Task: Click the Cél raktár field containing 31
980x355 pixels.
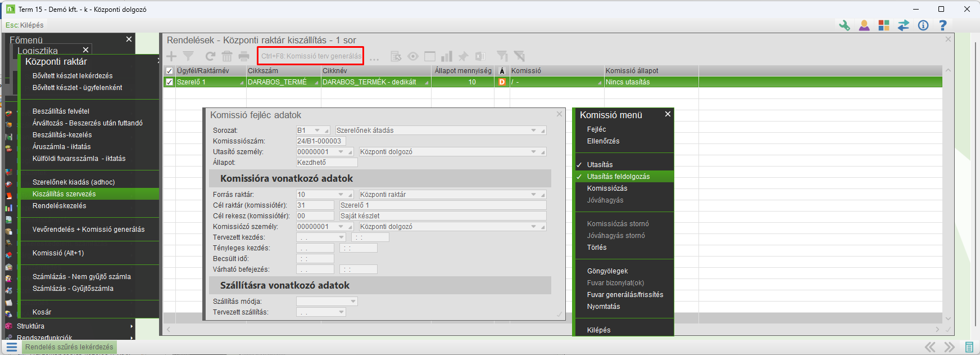Action: click(315, 205)
